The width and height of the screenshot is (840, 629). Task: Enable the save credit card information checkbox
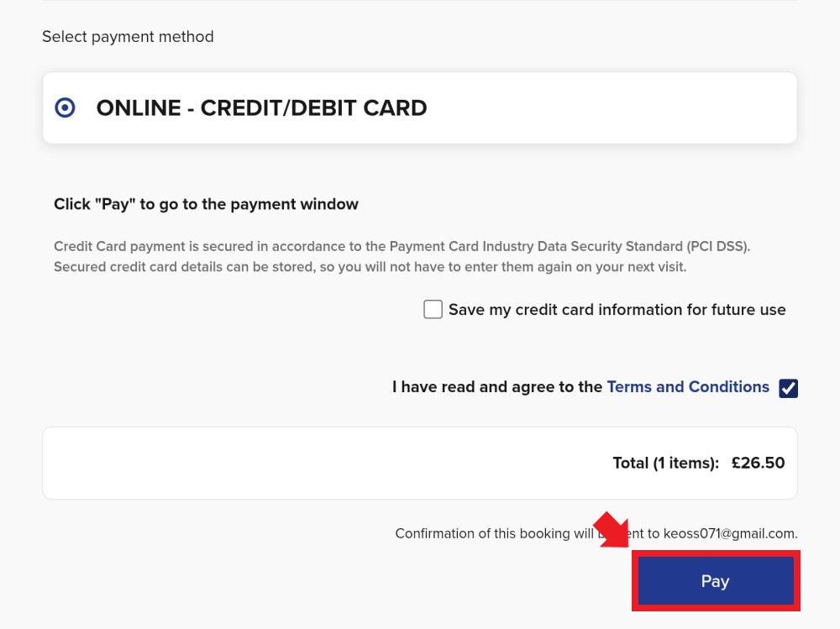coord(433,310)
